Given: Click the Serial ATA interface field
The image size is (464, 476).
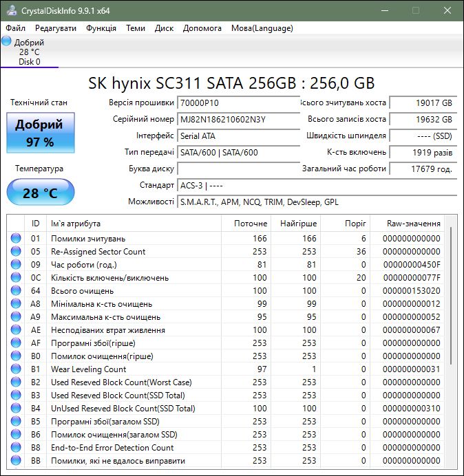Looking at the screenshot, I should tap(238, 136).
